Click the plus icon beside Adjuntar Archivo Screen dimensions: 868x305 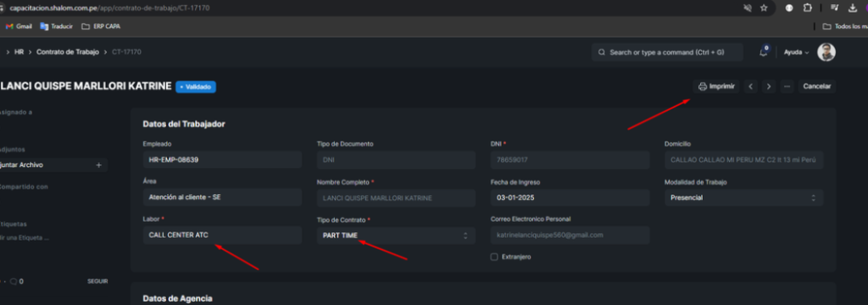[x=98, y=165]
